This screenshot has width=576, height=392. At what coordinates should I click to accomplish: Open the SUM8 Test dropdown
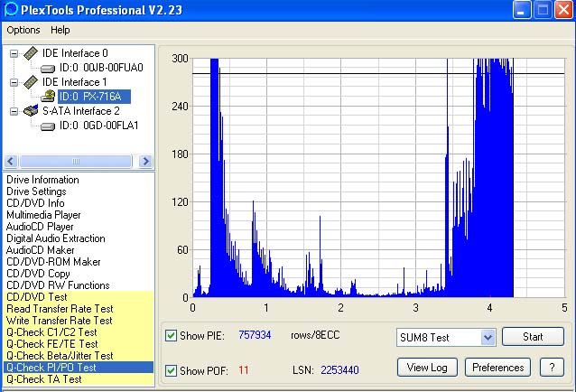pyautogui.click(x=488, y=337)
